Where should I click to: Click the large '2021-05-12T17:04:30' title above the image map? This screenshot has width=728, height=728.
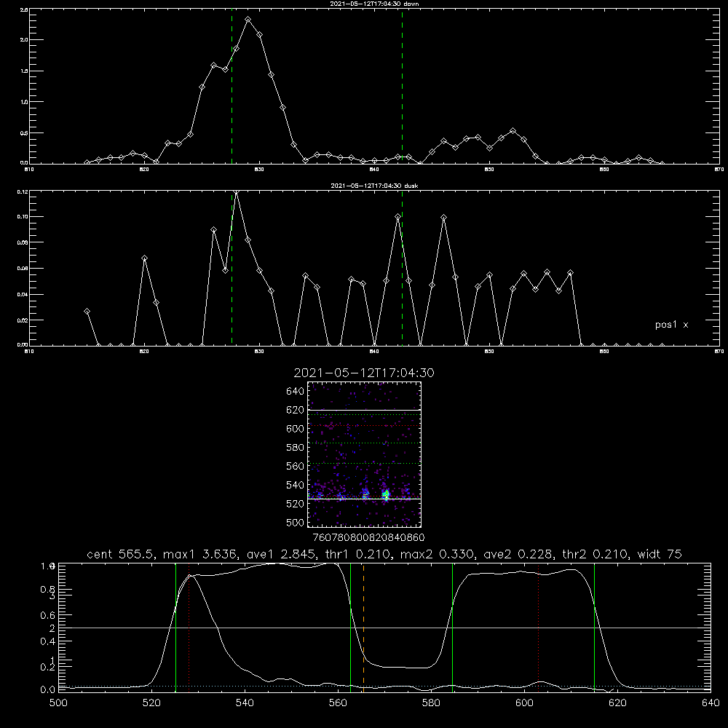tap(364, 373)
